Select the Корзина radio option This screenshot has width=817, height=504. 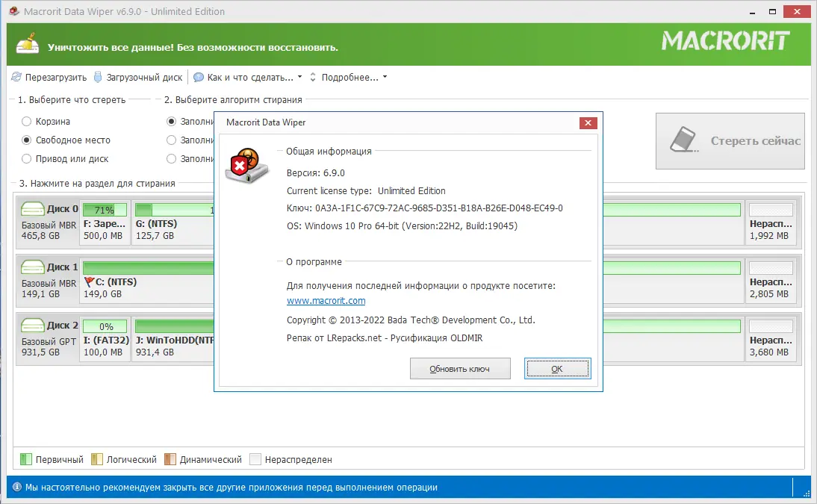(x=27, y=121)
